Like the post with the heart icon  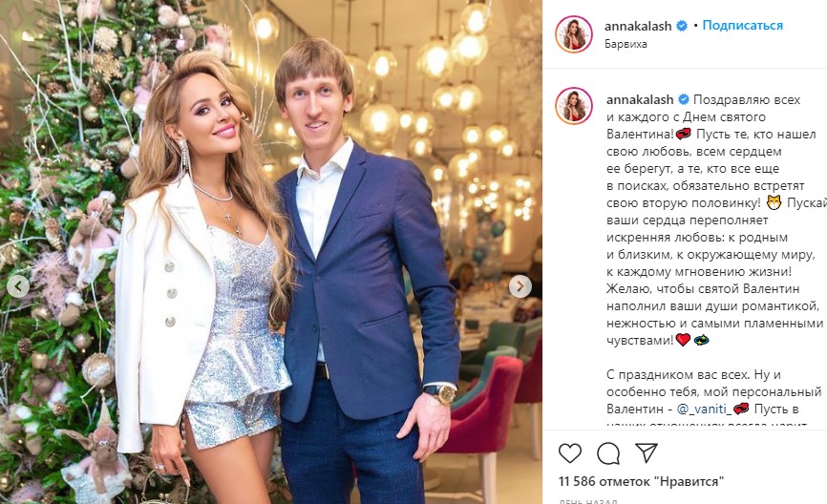pyautogui.click(x=569, y=453)
